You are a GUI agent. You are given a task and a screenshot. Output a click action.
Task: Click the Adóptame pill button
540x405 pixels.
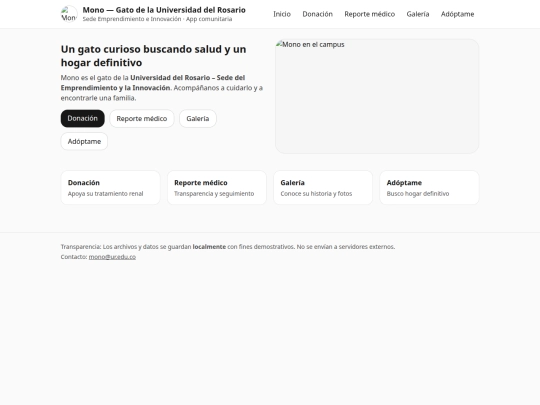pyautogui.click(x=84, y=142)
